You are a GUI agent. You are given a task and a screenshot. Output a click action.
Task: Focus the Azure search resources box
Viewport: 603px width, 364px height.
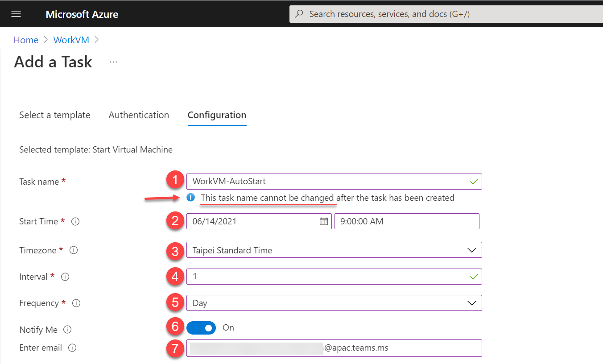click(x=446, y=14)
